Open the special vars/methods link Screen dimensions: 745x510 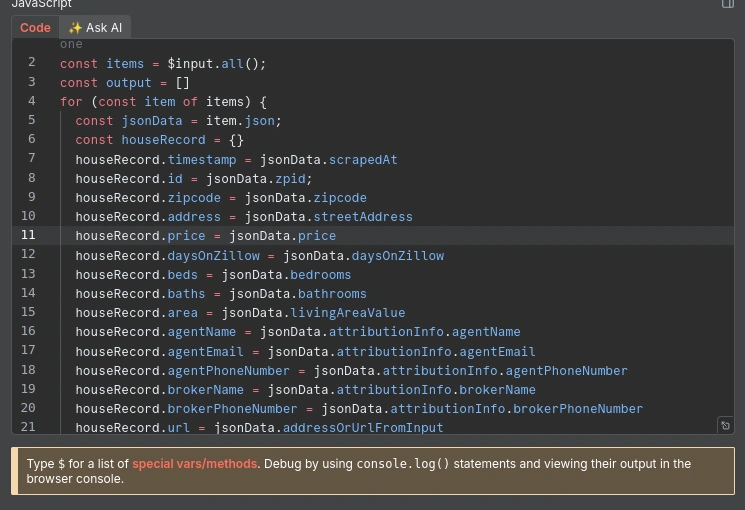click(x=194, y=463)
